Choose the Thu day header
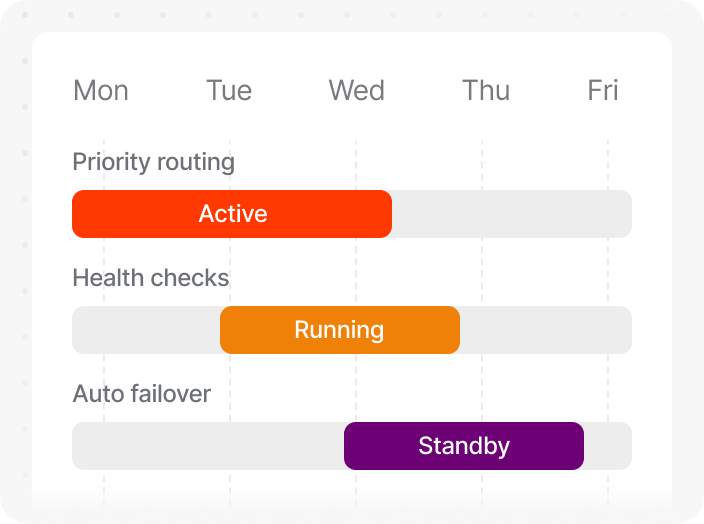 click(486, 91)
